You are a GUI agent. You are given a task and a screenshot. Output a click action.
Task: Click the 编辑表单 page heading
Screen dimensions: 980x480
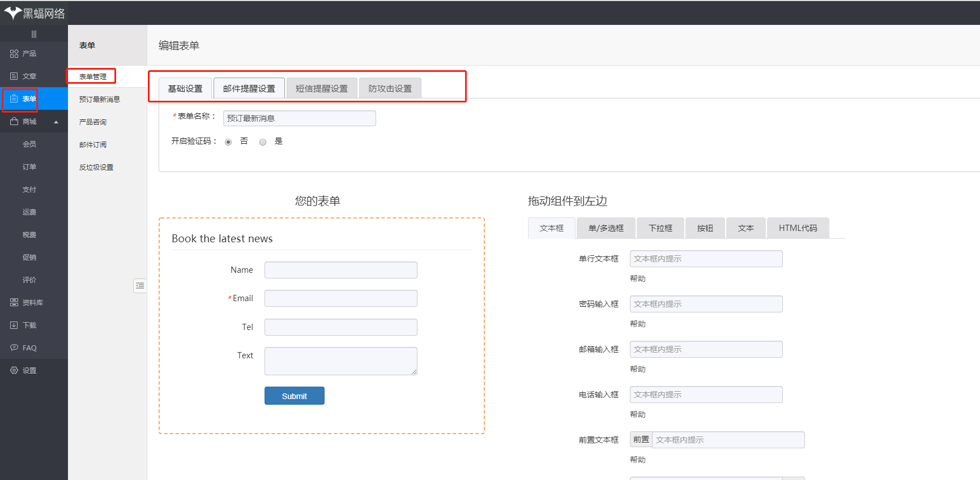coord(179,45)
